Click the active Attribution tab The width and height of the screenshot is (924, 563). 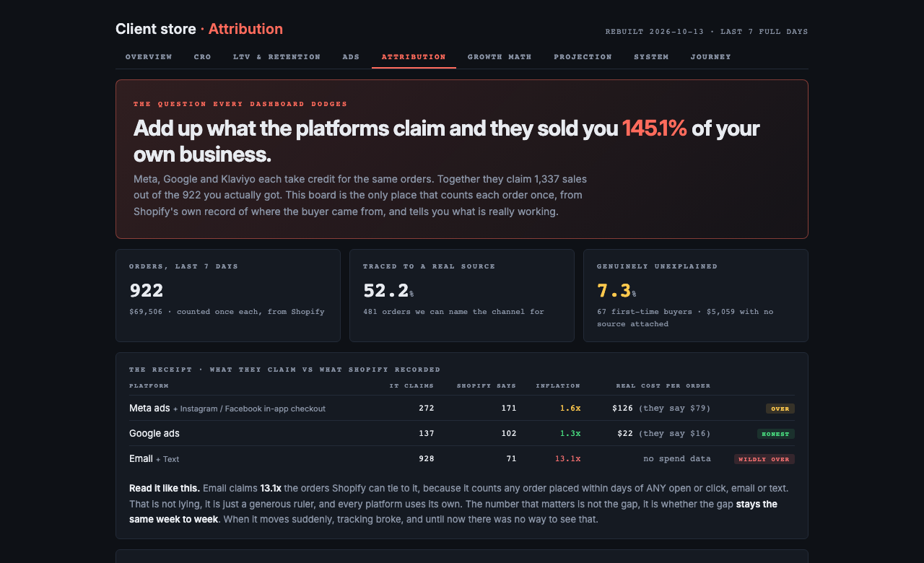414,57
